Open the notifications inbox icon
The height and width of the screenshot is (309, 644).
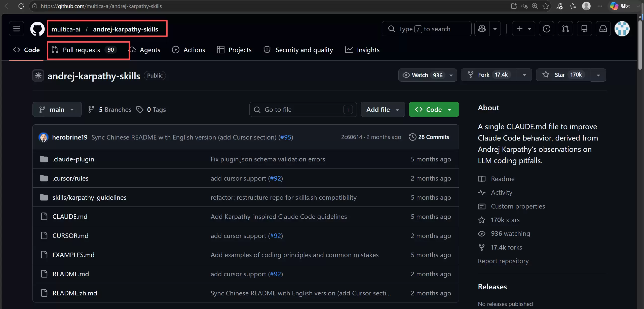[603, 29]
